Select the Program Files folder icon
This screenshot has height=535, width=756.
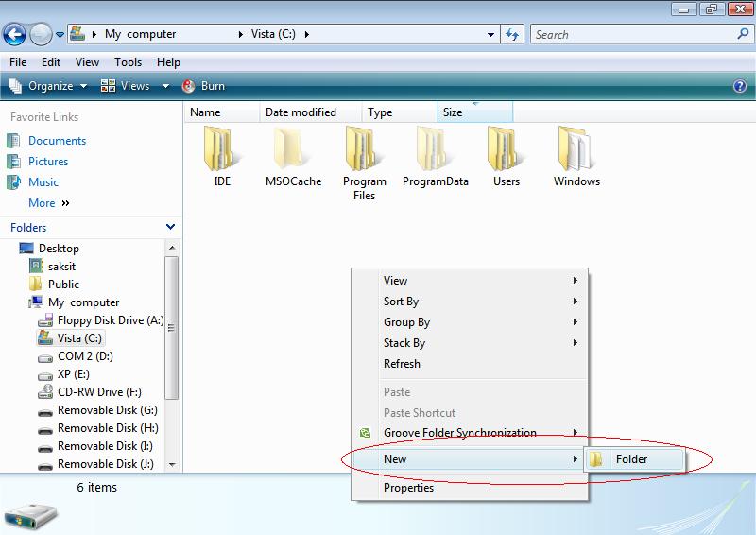tap(365, 149)
